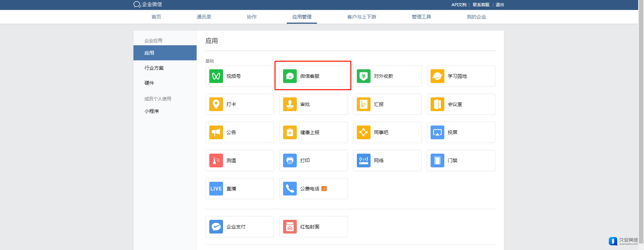Click the 企业支付 blue icon
This screenshot has width=644, height=250.
216,227
